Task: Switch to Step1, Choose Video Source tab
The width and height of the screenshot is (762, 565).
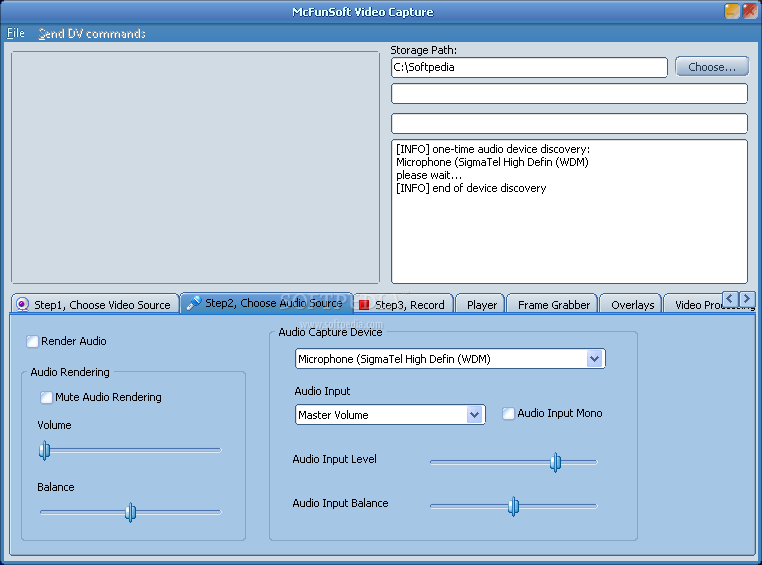Action: (95, 305)
